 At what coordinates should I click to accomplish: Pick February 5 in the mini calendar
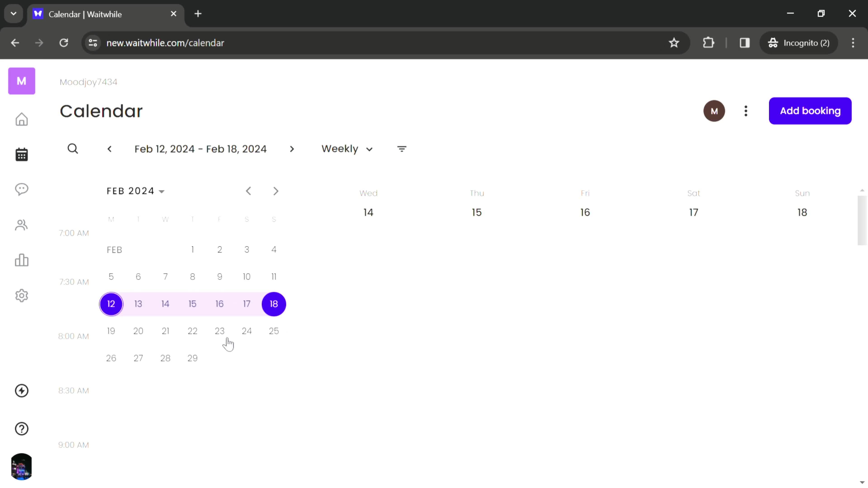pos(111,277)
